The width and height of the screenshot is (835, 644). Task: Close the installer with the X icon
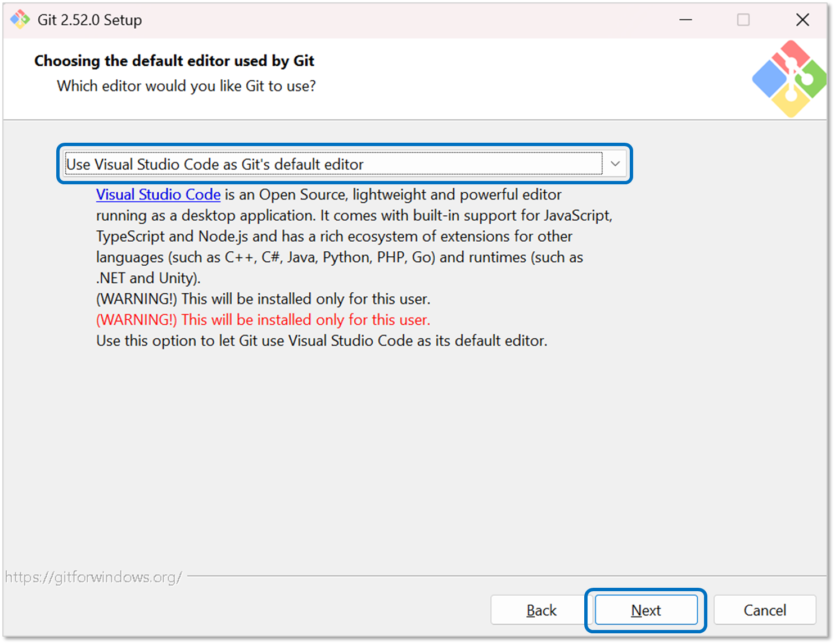click(x=803, y=20)
